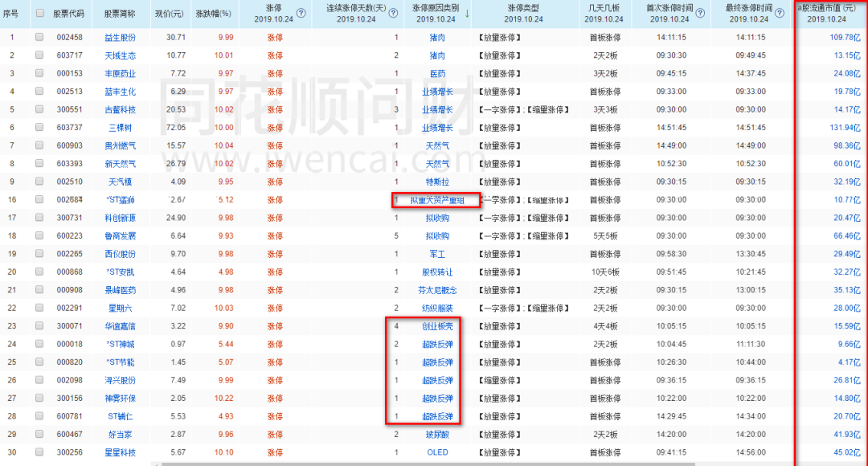Open stock 新天然气 link

click(x=120, y=164)
